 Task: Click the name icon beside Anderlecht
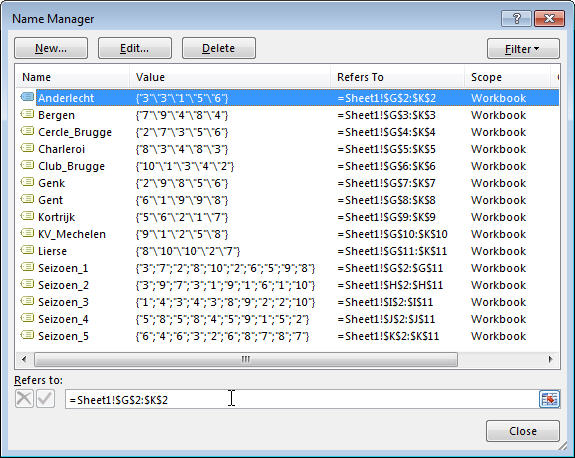28,97
